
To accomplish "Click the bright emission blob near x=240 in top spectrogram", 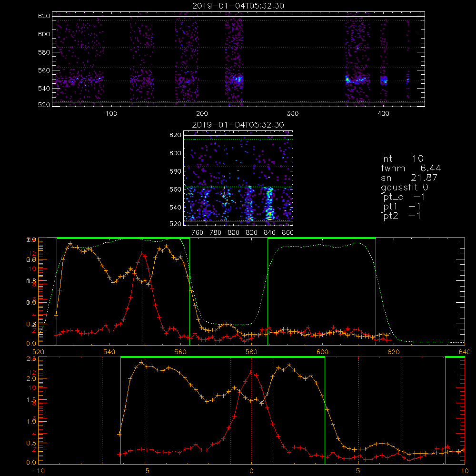I will pyautogui.click(x=238, y=80).
